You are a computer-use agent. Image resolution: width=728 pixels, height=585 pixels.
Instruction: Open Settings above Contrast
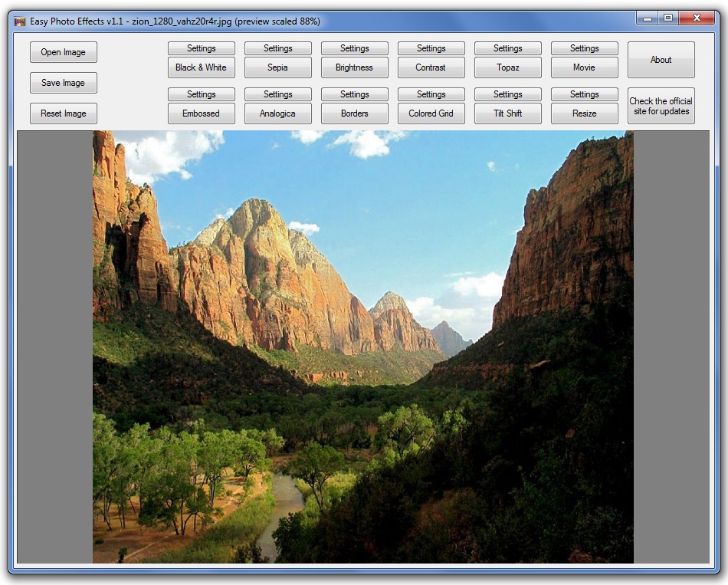(x=431, y=48)
